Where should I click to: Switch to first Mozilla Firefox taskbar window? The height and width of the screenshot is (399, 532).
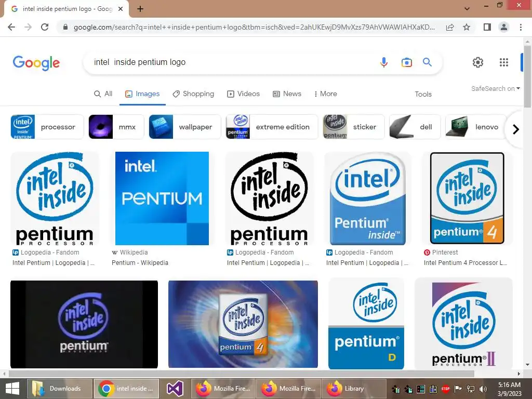[x=223, y=389]
